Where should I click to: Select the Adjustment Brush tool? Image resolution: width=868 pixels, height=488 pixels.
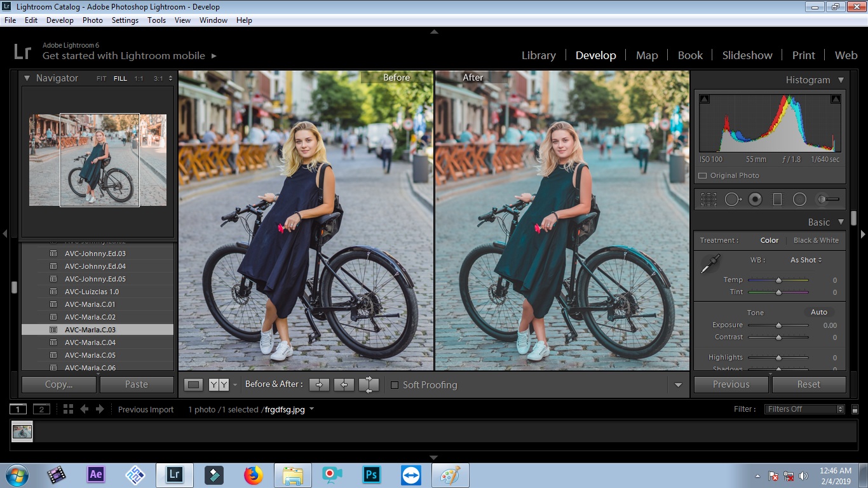pyautogui.click(x=827, y=200)
